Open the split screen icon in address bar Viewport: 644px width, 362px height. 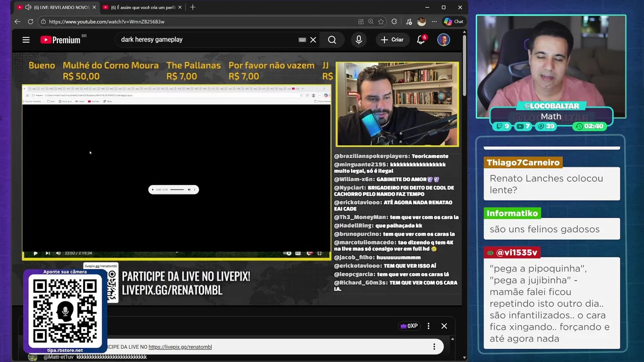pos(361,22)
